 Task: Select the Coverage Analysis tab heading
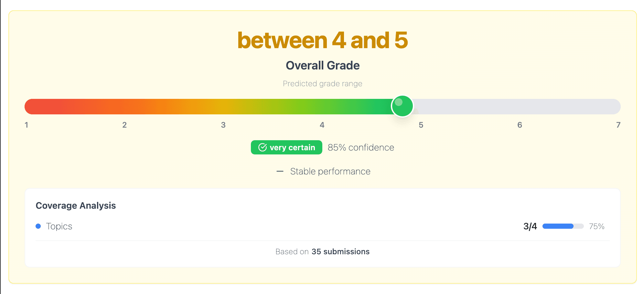click(76, 205)
